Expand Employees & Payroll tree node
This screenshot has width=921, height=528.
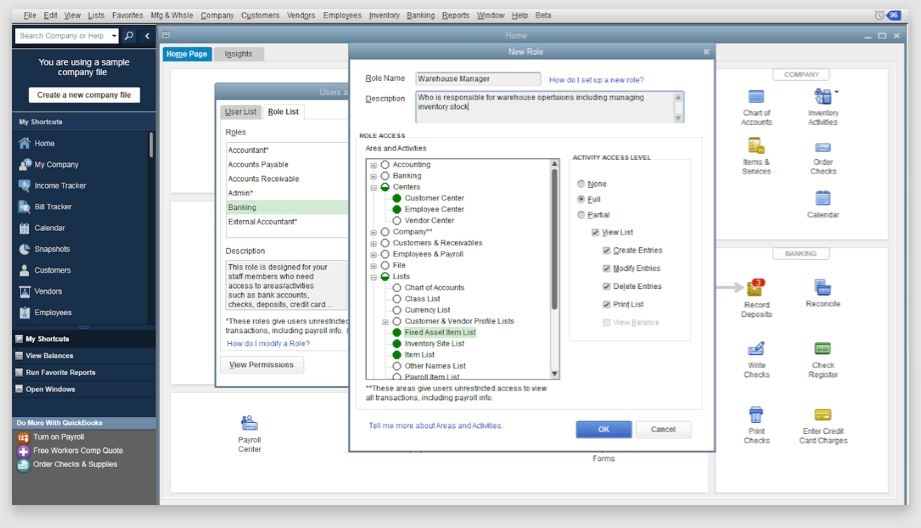(x=374, y=254)
